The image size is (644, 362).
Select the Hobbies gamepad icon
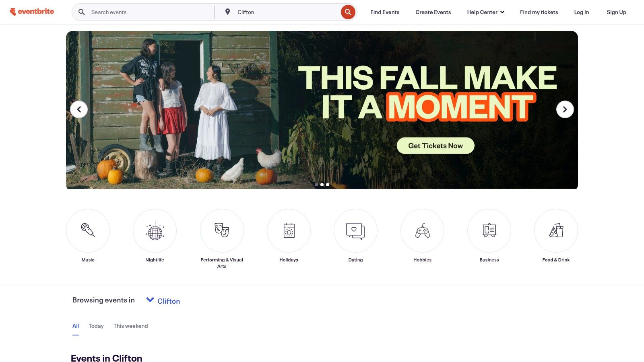(x=422, y=230)
